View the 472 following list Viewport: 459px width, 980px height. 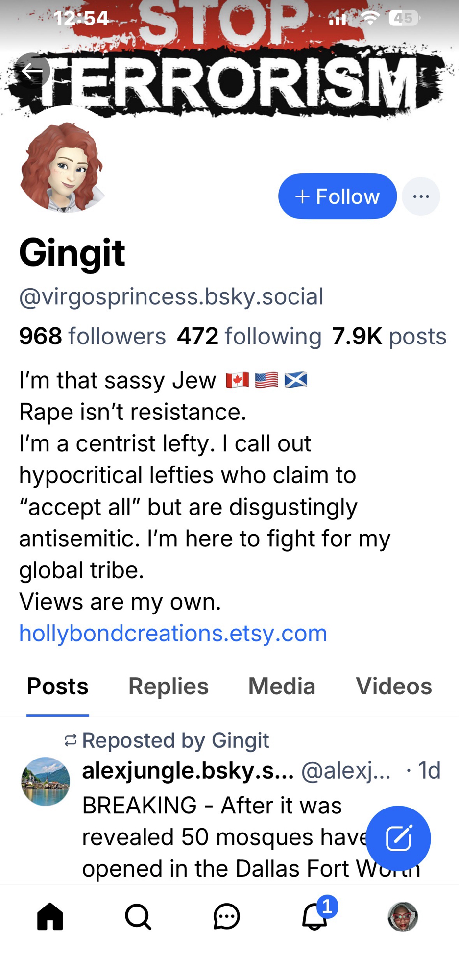tap(249, 336)
